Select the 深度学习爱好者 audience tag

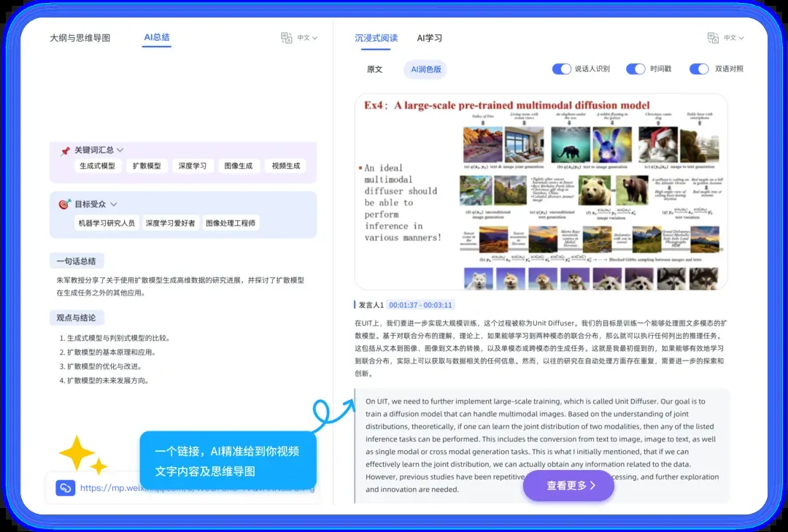click(x=170, y=223)
